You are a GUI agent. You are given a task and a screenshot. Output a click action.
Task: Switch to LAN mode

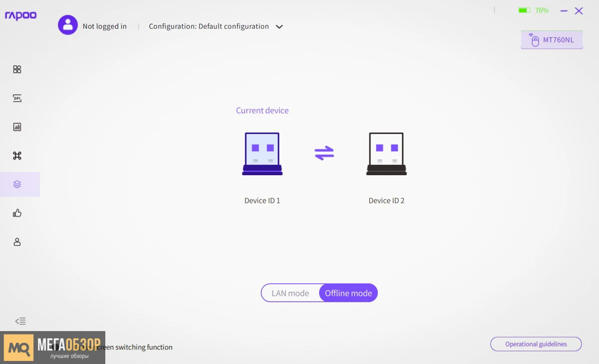tap(290, 293)
